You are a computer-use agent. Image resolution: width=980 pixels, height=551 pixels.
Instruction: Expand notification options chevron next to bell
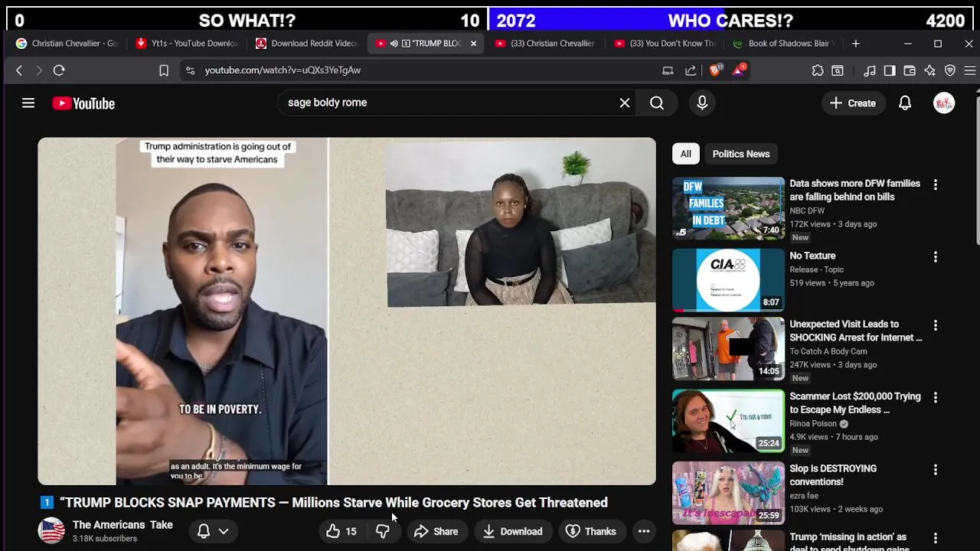224,531
